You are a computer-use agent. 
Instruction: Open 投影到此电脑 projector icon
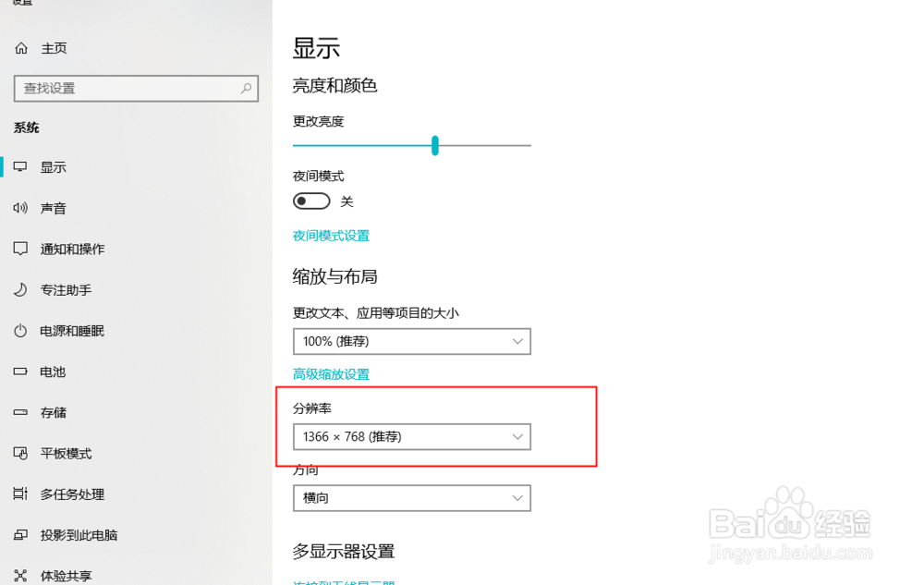[x=20, y=535]
